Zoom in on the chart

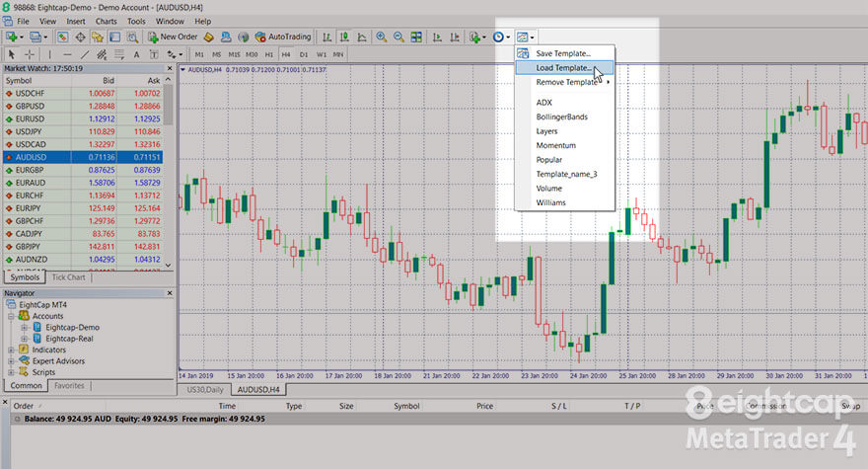point(382,38)
